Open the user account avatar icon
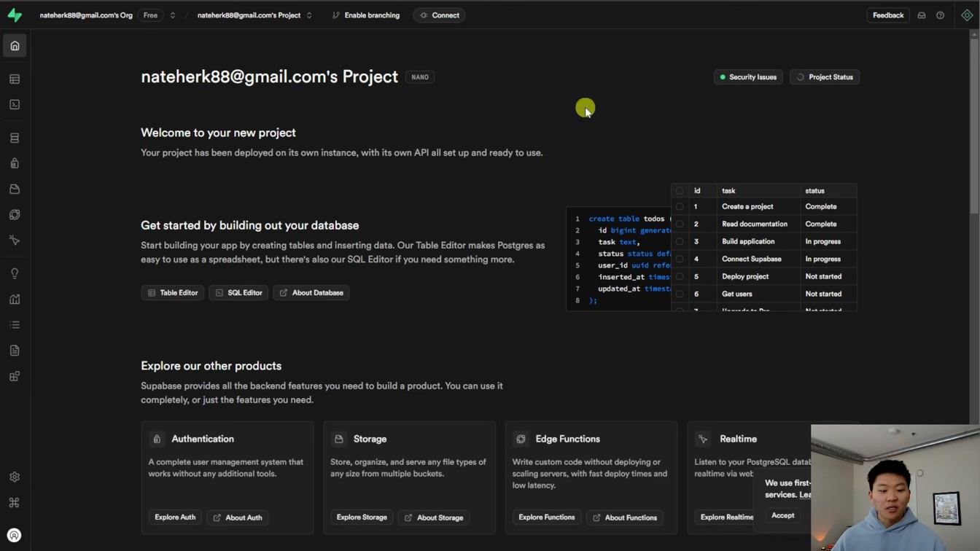 pos(15,536)
